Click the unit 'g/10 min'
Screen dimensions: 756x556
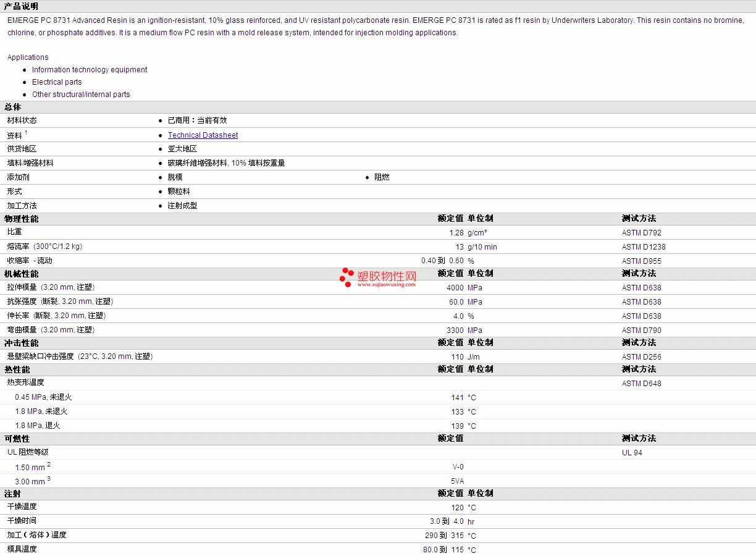[x=482, y=247]
